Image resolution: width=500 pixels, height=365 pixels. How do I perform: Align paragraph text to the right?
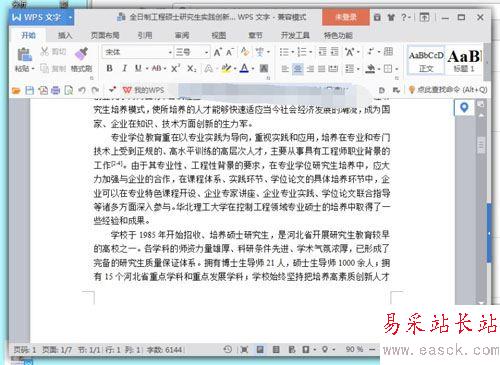[x=310, y=69]
